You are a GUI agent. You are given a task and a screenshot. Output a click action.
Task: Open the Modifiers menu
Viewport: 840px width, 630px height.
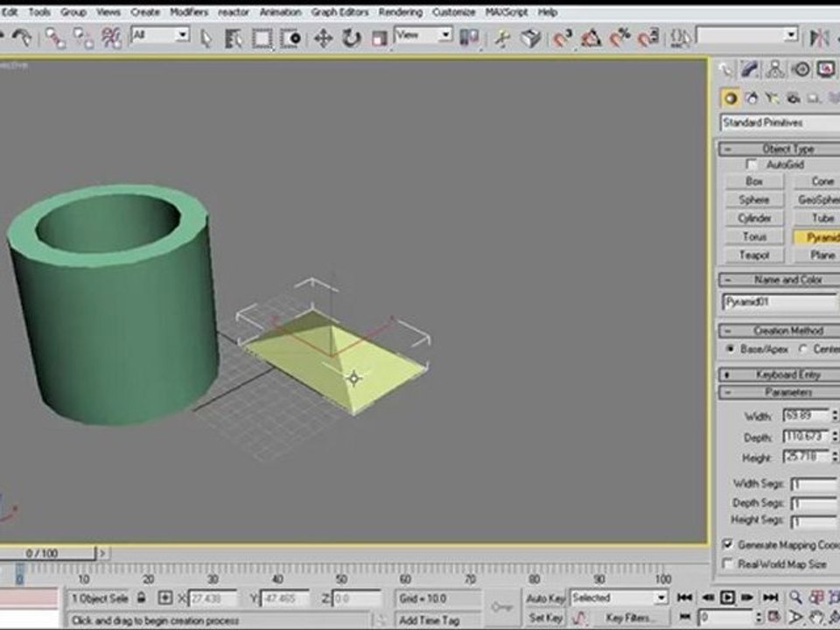[x=189, y=11]
